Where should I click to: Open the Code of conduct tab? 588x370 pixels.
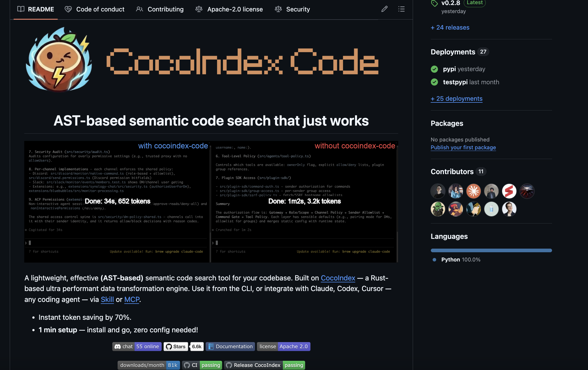click(100, 9)
